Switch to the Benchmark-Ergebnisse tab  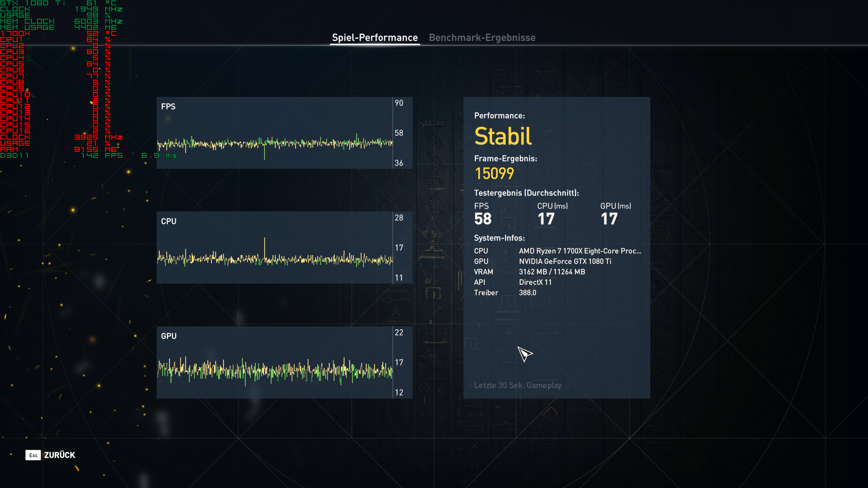[482, 38]
